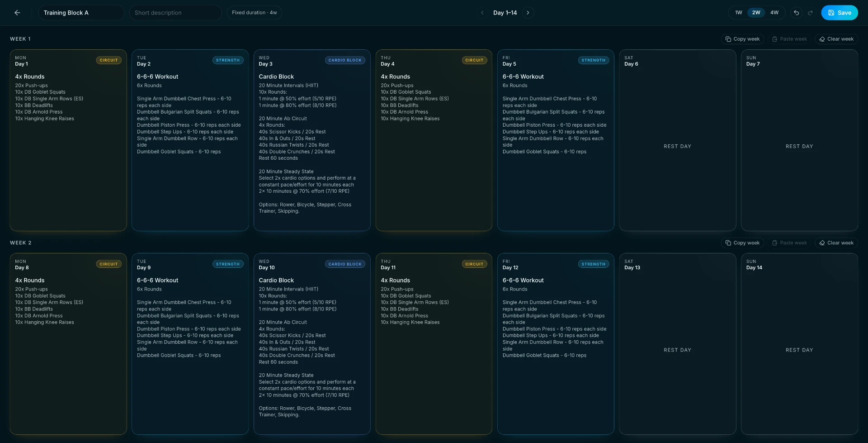Viewport: 868px width, 443px height.
Task: Save the training block
Action: point(840,13)
